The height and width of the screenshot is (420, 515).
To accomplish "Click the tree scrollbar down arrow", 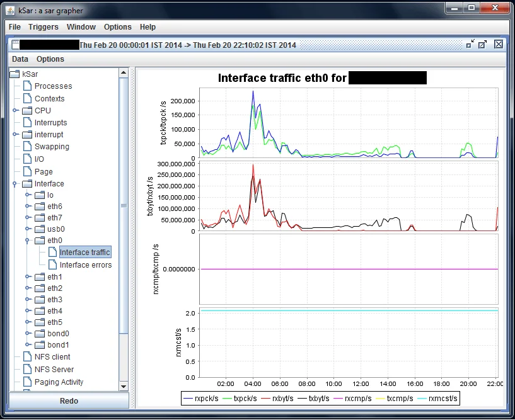I will [124, 386].
